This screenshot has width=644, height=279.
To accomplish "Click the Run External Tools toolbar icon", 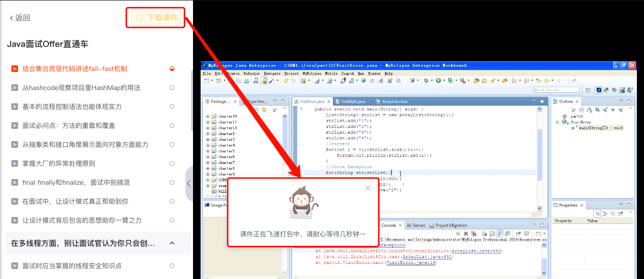I will pos(462,81).
